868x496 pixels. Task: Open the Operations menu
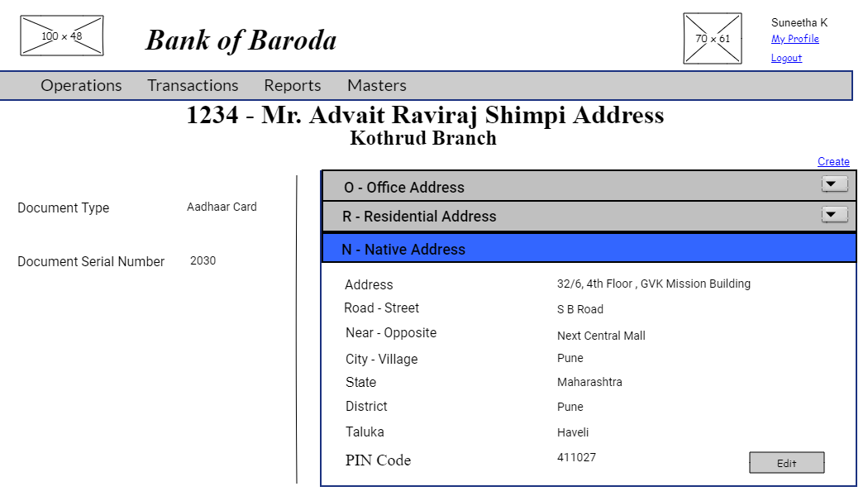pyautogui.click(x=81, y=85)
